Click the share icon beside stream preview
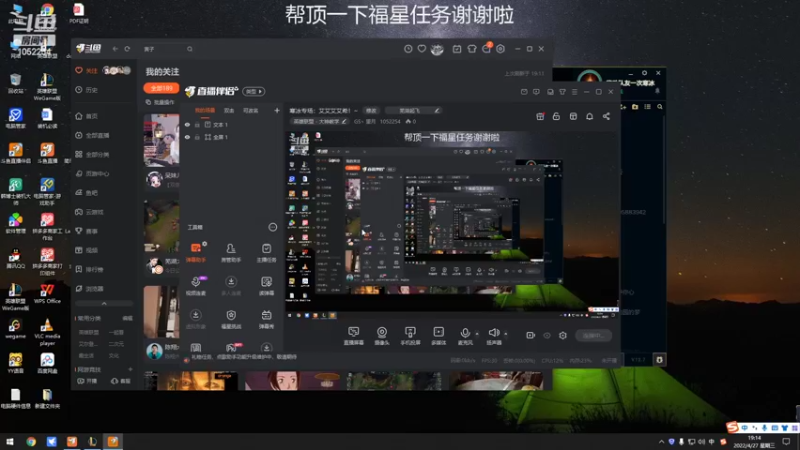 point(606,116)
